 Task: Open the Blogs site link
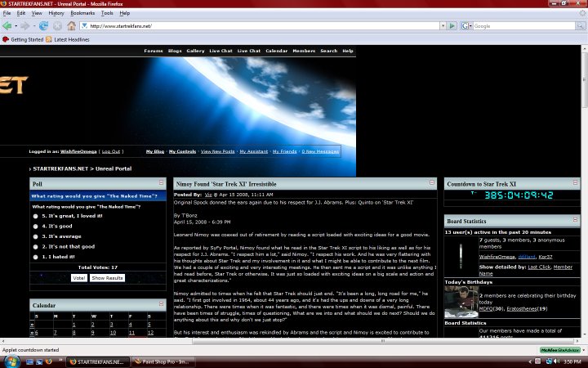[x=175, y=51]
